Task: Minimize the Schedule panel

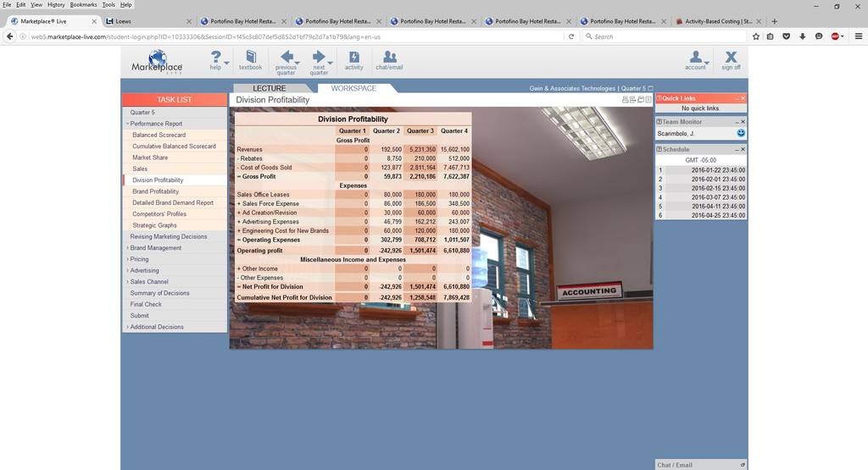Action: click(737, 149)
